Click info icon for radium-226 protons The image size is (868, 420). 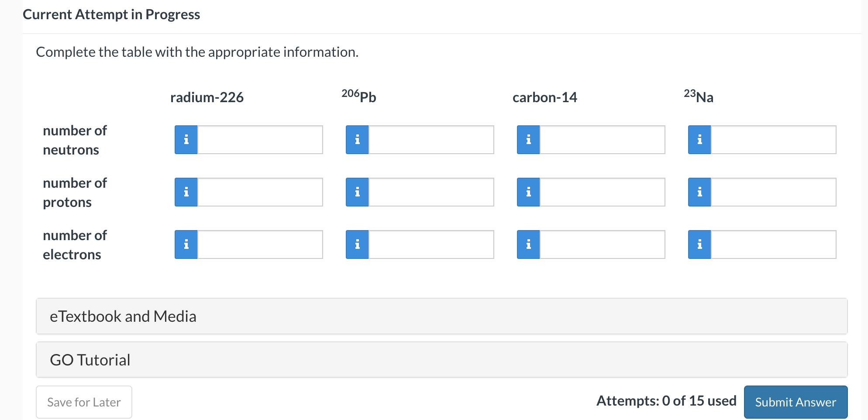point(186,192)
